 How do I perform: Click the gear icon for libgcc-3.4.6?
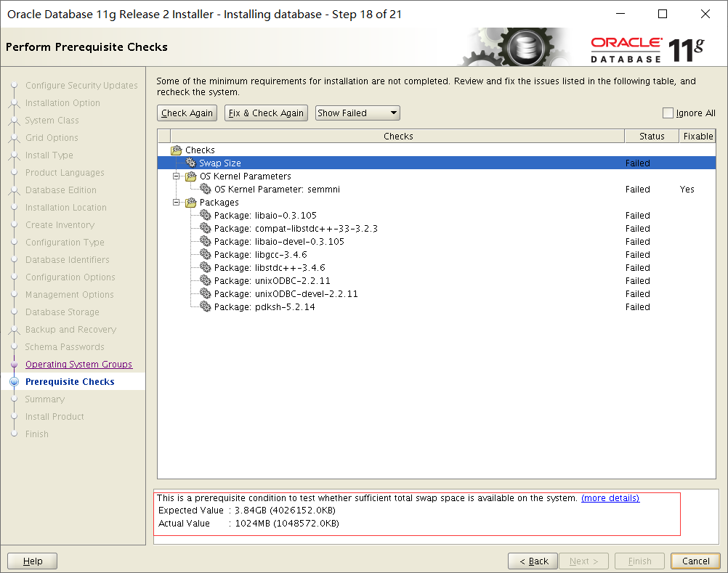(205, 254)
